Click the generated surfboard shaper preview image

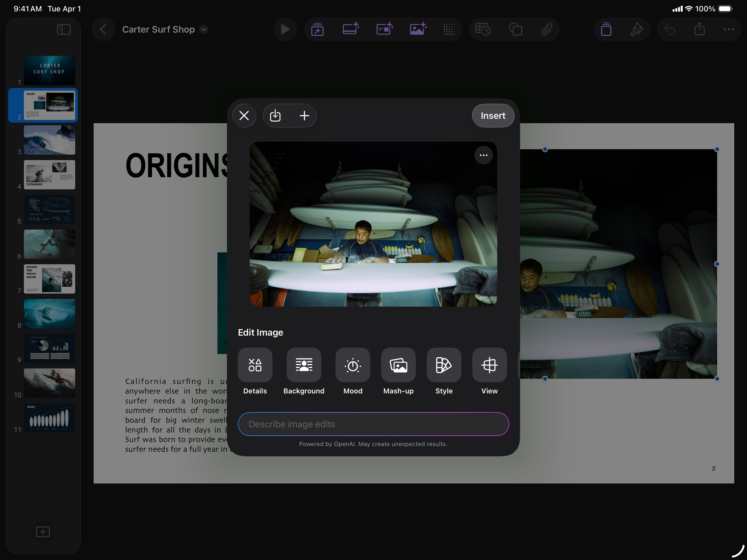coord(373,224)
